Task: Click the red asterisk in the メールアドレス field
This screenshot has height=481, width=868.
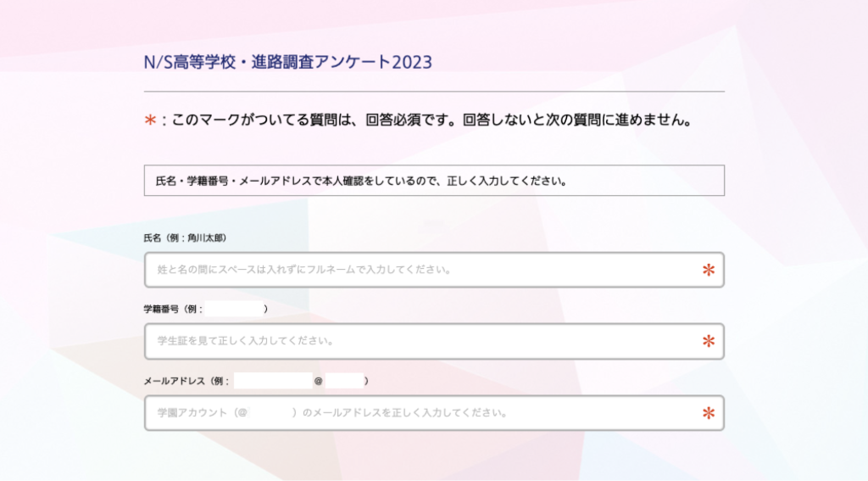Action: [x=708, y=413]
